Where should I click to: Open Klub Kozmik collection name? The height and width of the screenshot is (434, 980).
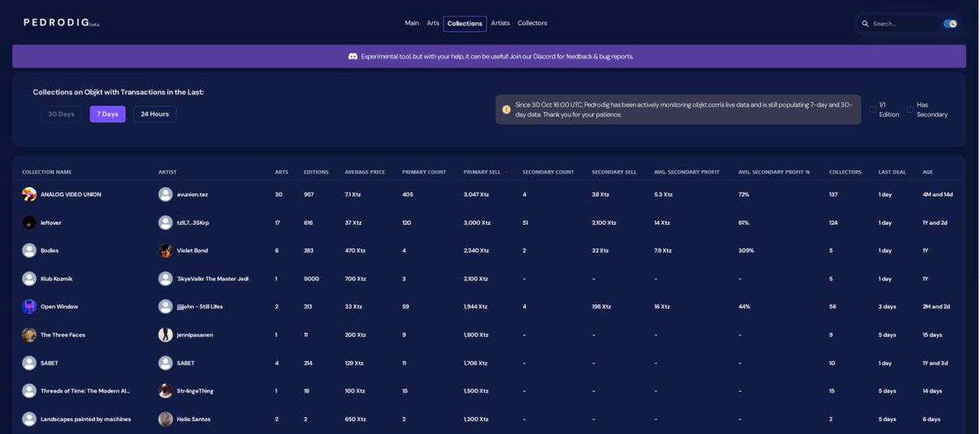pos(56,279)
